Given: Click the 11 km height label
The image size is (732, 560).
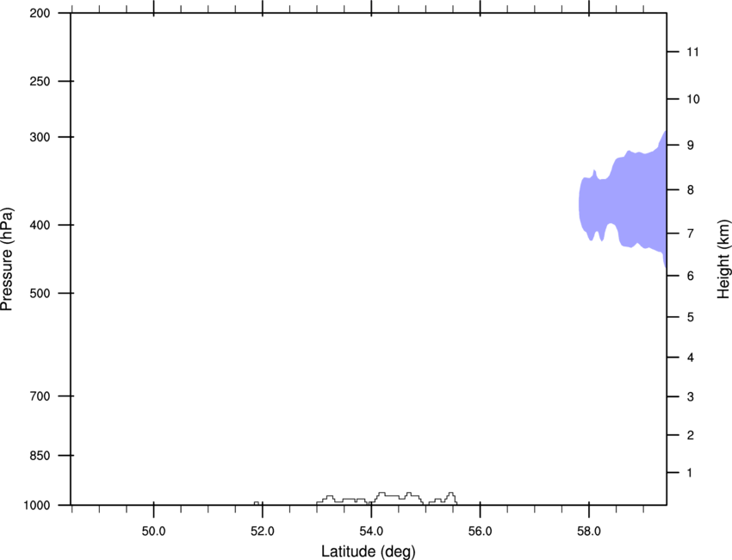Looking at the screenshot, I should click(692, 52).
